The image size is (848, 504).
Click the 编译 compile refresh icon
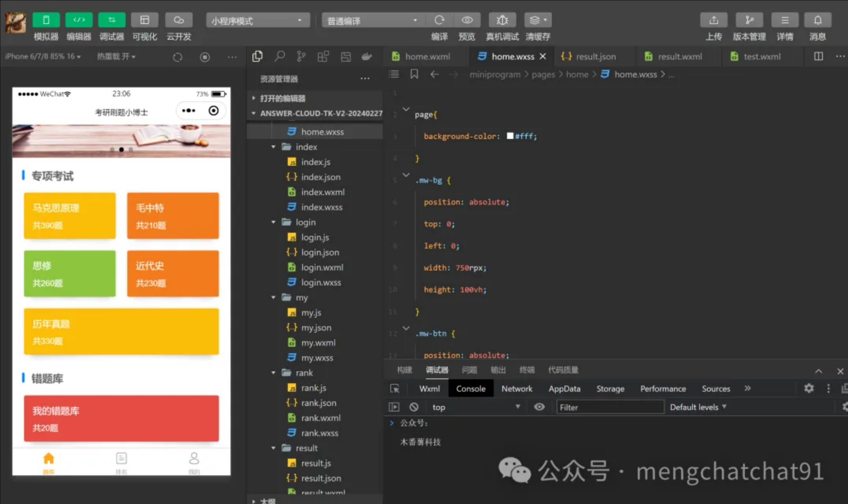(x=439, y=20)
